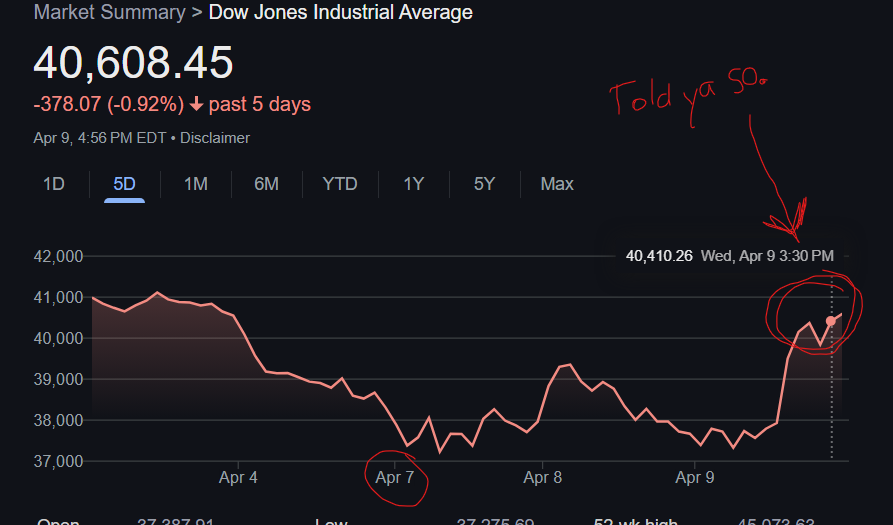Open the Market Summary breadcrumb link
This screenshot has width=893, height=525.
tap(109, 12)
